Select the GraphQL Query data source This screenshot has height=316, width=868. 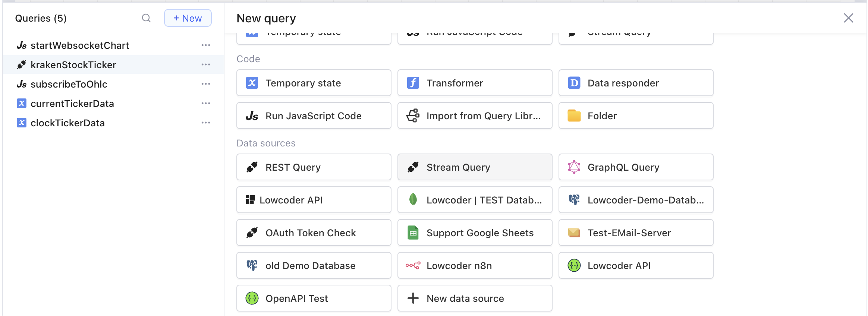click(x=636, y=167)
